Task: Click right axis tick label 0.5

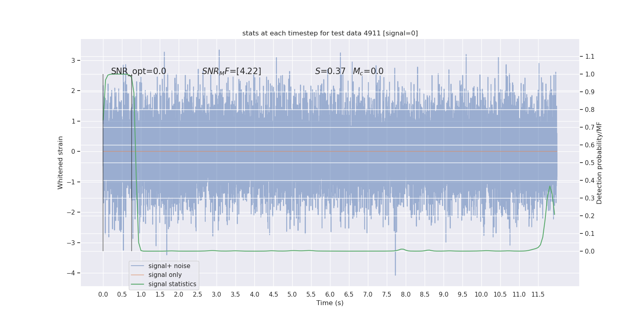Action: pyautogui.click(x=590, y=163)
